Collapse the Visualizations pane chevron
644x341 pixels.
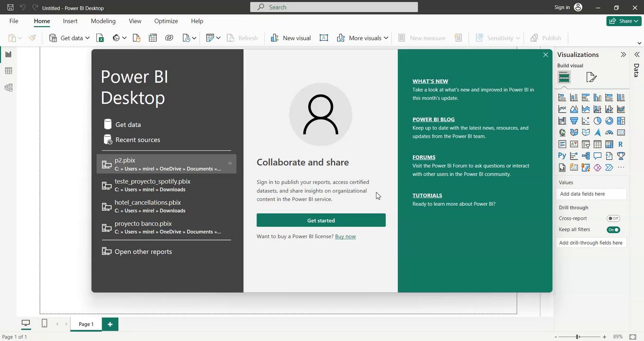623,54
